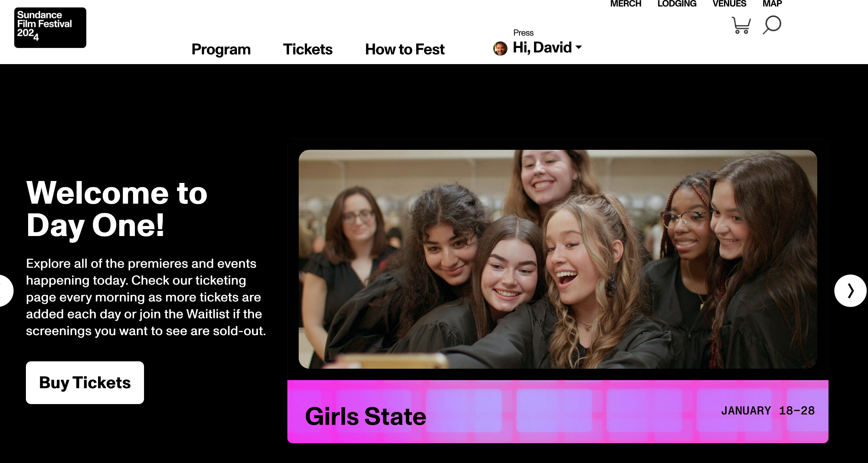
Task: Expand the Hi, David account dropdown arrow
Action: pyautogui.click(x=579, y=47)
